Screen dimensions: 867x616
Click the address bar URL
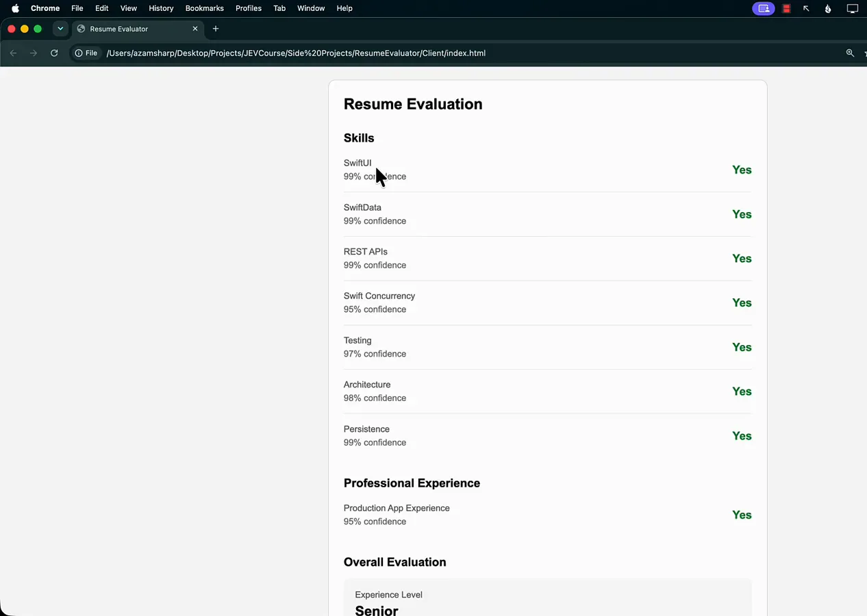296,53
